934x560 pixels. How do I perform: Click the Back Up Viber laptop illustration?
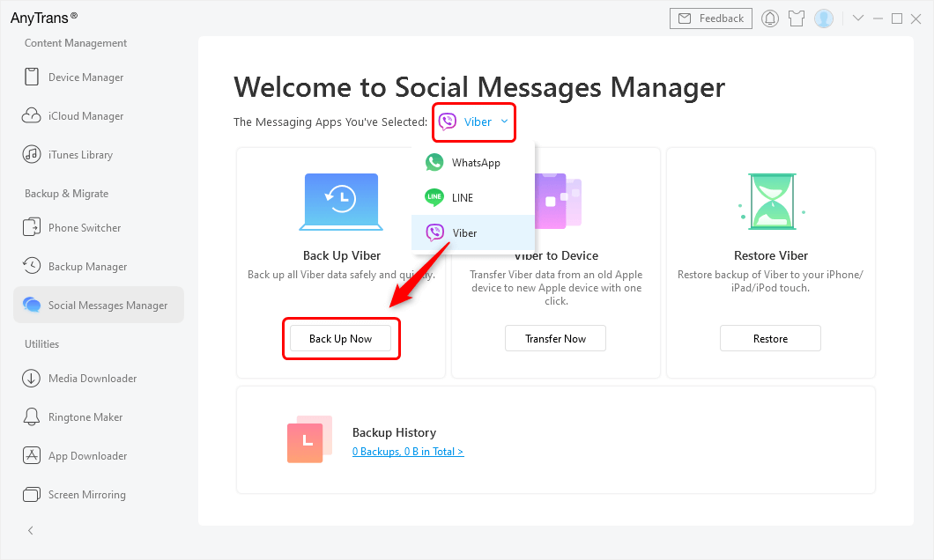pyautogui.click(x=341, y=202)
